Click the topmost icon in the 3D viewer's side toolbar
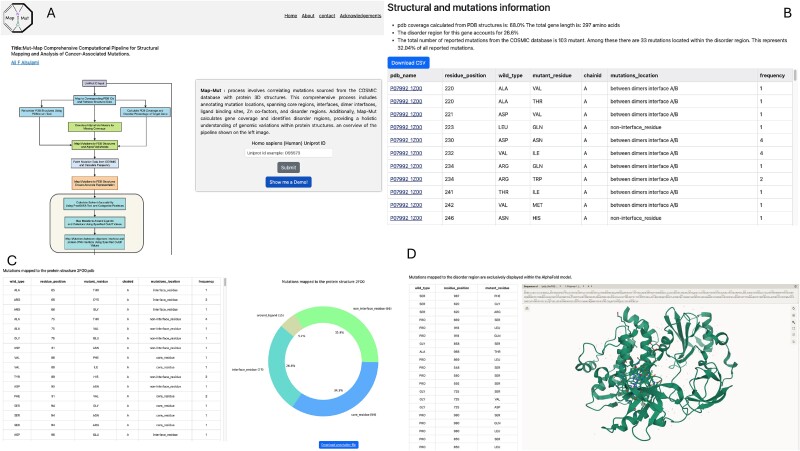This screenshot has height=451, width=800. (794, 309)
